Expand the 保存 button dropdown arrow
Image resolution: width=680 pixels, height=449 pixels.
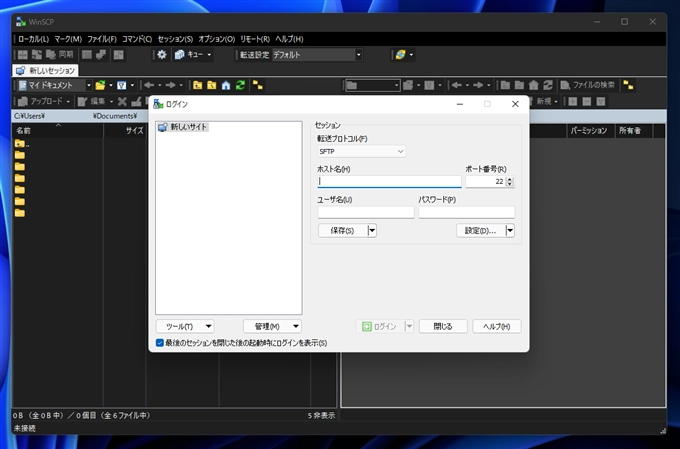pyautogui.click(x=372, y=230)
